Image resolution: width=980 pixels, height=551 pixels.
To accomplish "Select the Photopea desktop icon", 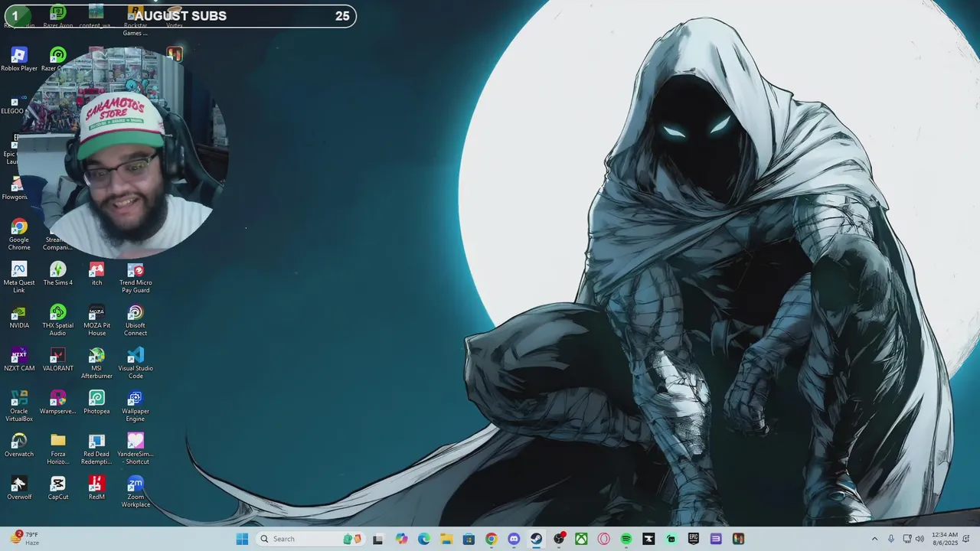I will point(96,402).
